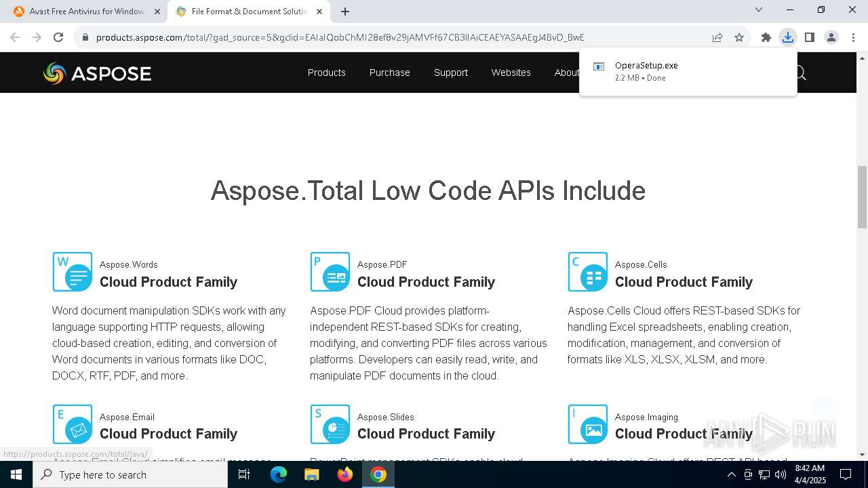Viewport: 868px width, 488px height.
Task: Go back to previous page
Action: [15, 37]
